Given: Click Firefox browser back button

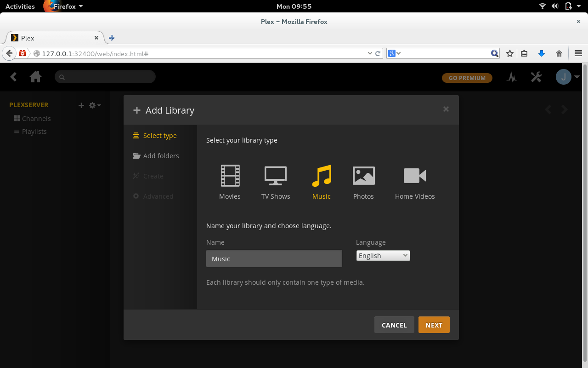Looking at the screenshot, I should click(x=9, y=53).
